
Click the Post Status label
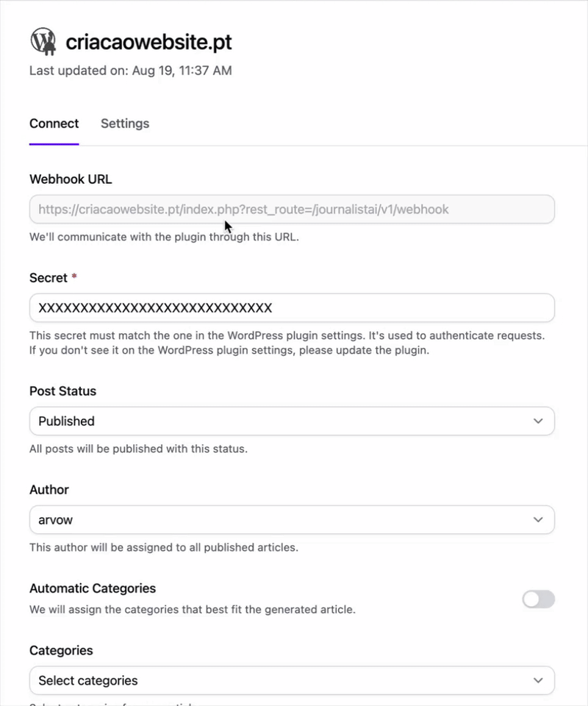point(63,391)
